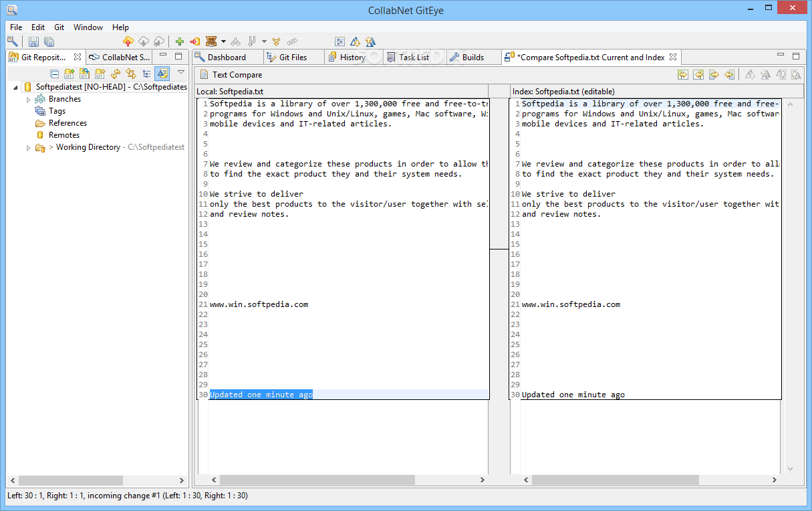Click the Ignore White Space toolbar icon
Screen dimensions: 812x511
point(340,41)
